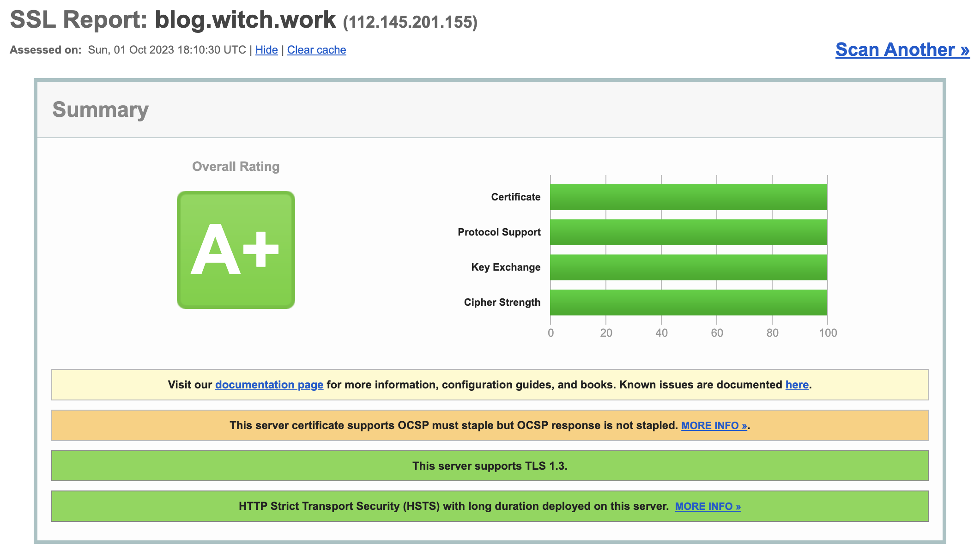Click 'Clear cache' link
The width and height of the screenshot is (980, 557).
[316, 49]
